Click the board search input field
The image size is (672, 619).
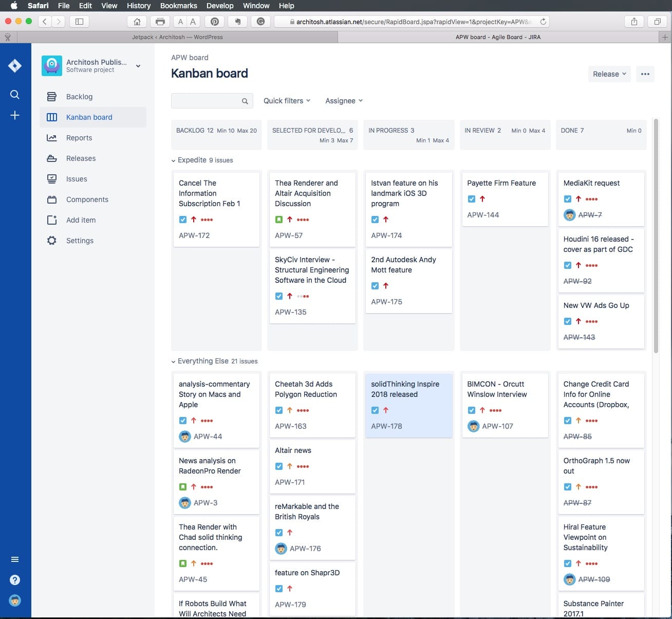pos(207,101)
